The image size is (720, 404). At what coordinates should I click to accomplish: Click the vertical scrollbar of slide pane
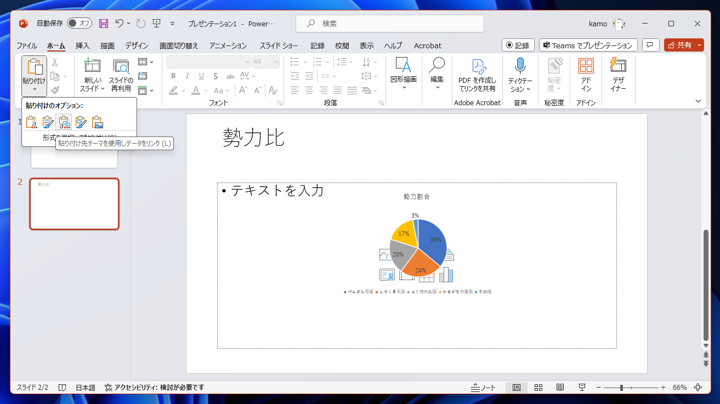pyautogui.click(x=706, y=285)
